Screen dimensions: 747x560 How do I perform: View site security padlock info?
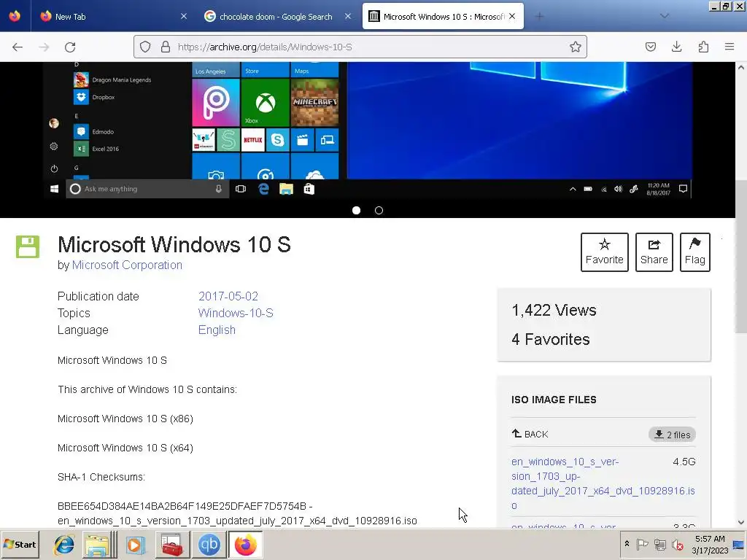(x=166, y=47)
